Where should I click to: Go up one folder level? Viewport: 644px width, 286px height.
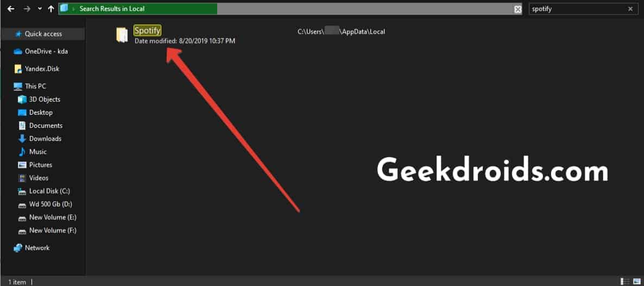tap(51, 9)
